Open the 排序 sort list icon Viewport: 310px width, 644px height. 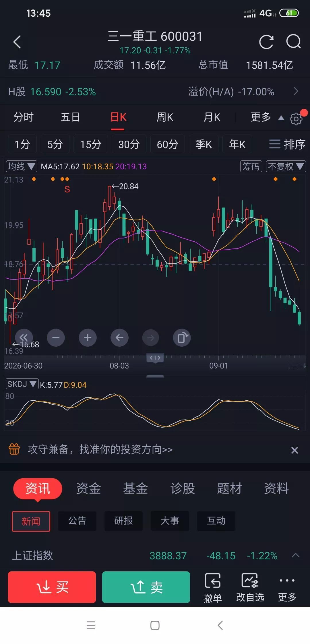287,144
